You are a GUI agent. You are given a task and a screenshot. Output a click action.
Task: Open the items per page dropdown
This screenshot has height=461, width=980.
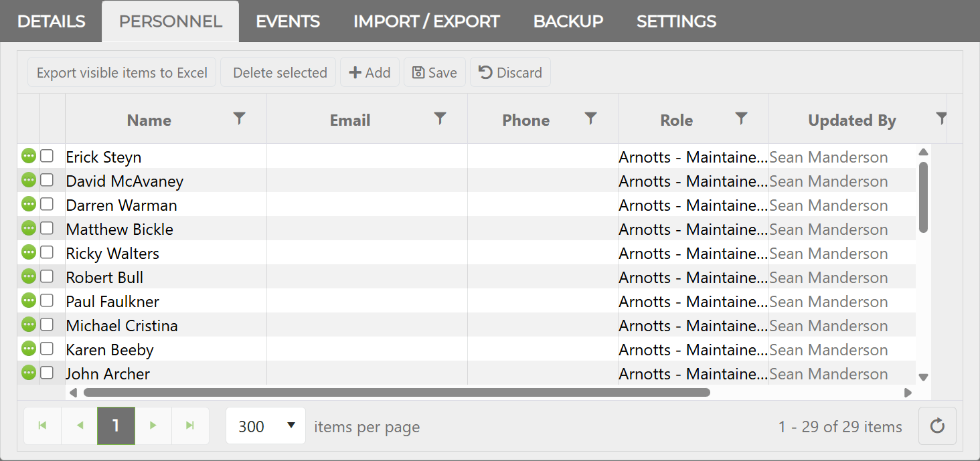click(x=266, y=426)
